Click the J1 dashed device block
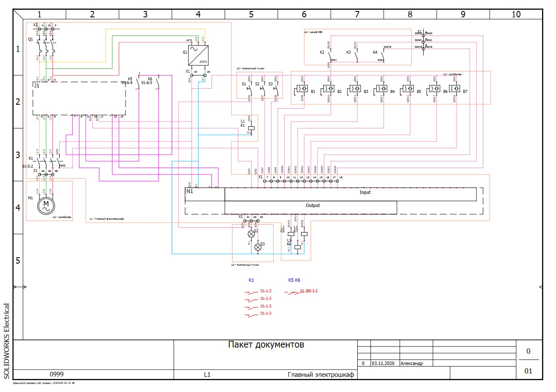556x392 pixels. coord(79,98)
